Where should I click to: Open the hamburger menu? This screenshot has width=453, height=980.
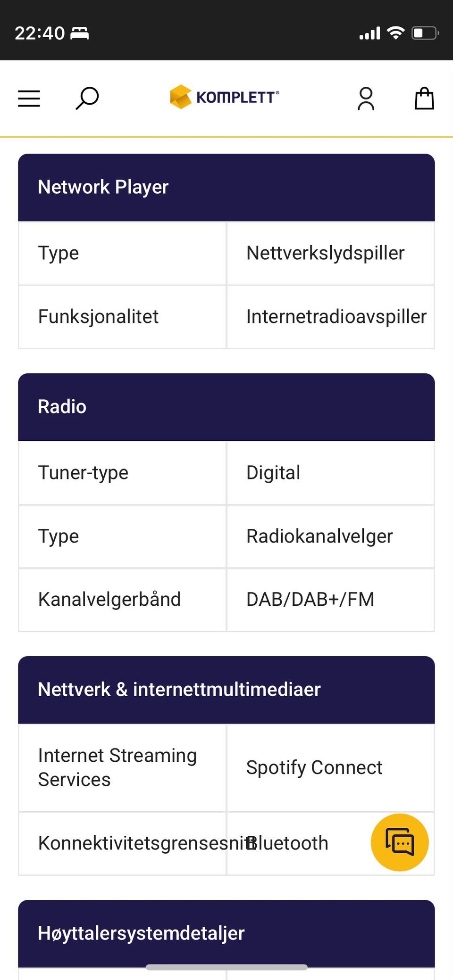point(29,99)
